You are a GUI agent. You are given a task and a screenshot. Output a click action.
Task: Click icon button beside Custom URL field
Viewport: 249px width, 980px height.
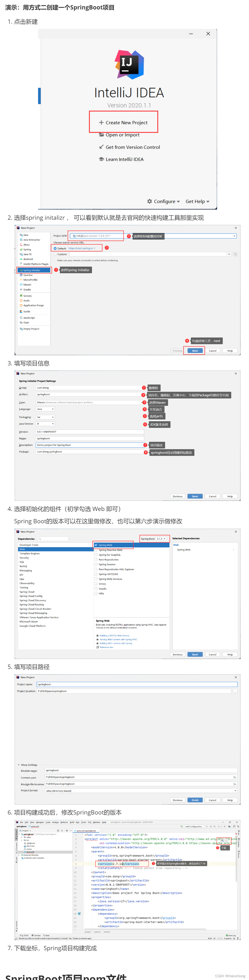[235, 254]
